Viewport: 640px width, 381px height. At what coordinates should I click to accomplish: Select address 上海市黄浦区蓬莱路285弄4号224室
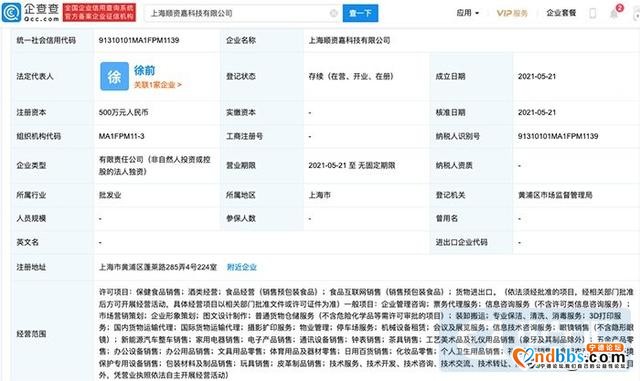point(158,267)
